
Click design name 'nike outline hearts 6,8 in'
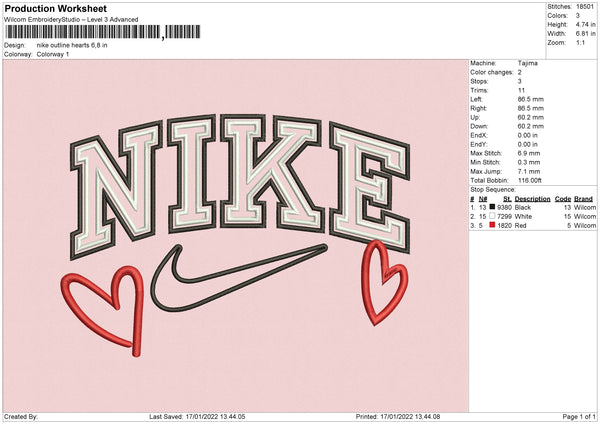72,45
